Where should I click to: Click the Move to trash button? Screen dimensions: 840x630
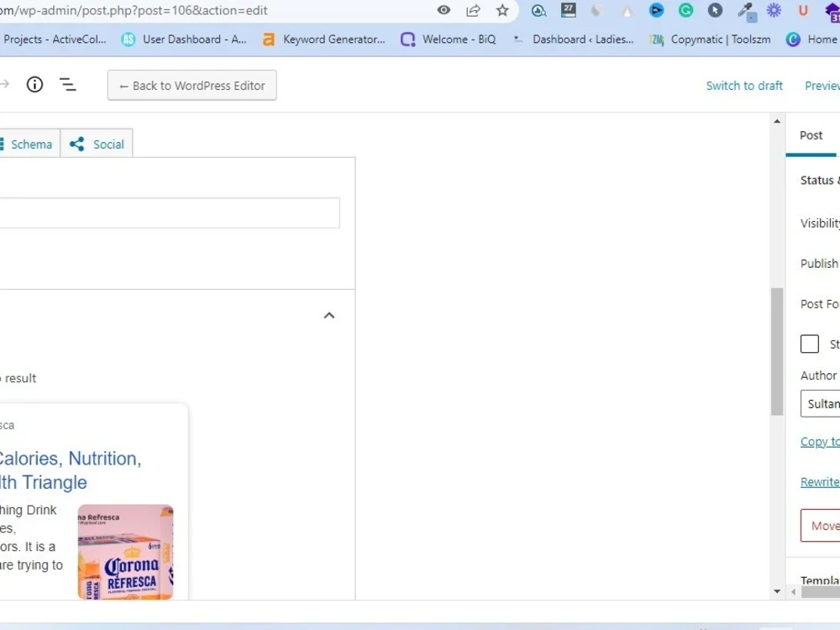point(820,526)
